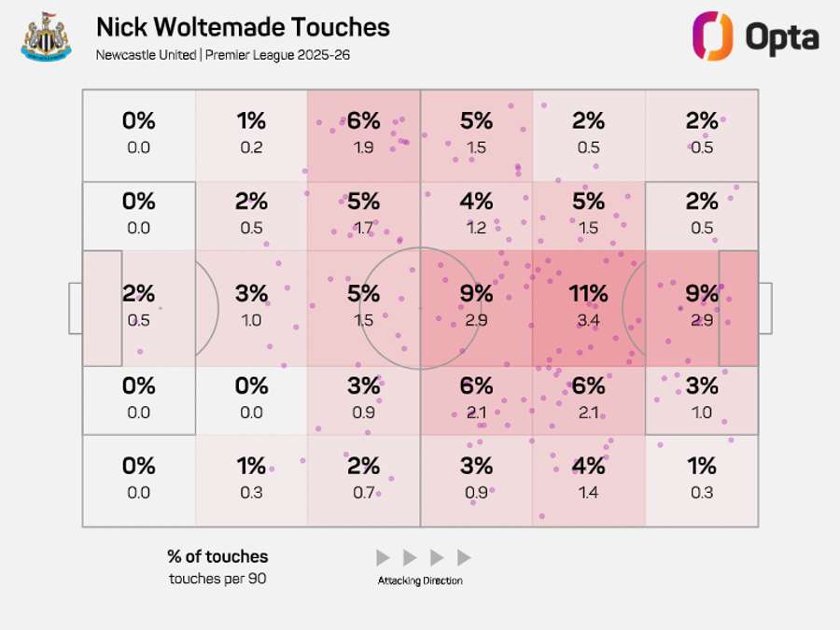Click the Attacking Direction label
Image resolution: width=840 pixels, height=630 pixels.
(x=420, y=581)
